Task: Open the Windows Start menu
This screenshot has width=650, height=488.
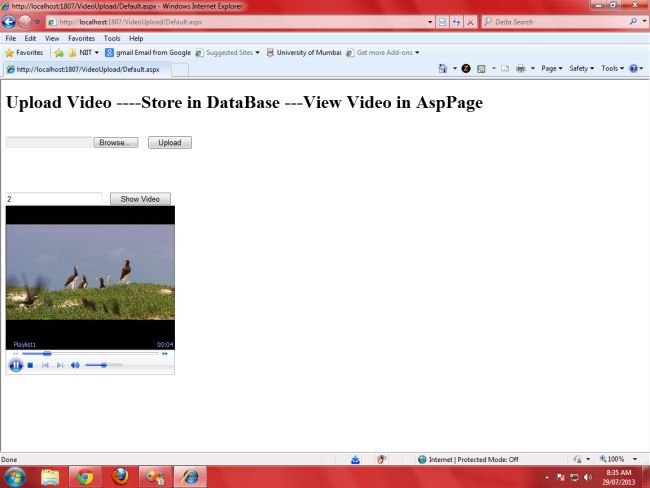Action: [15, 477]
